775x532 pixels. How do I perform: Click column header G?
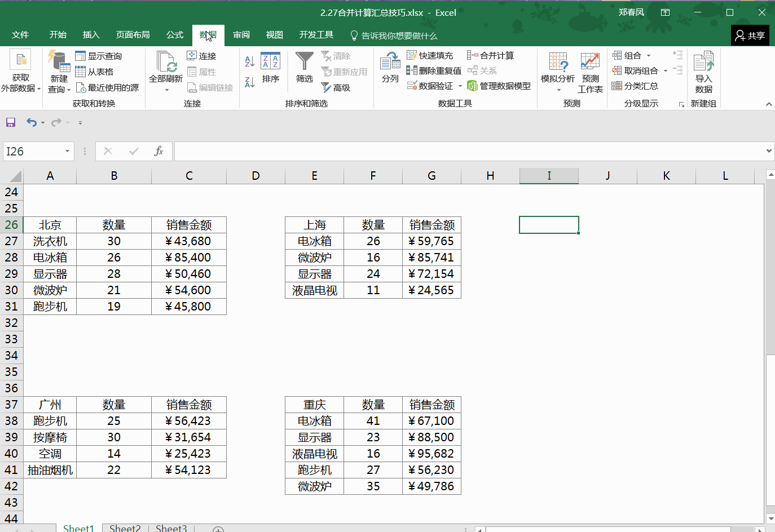(x=431, y=176)
